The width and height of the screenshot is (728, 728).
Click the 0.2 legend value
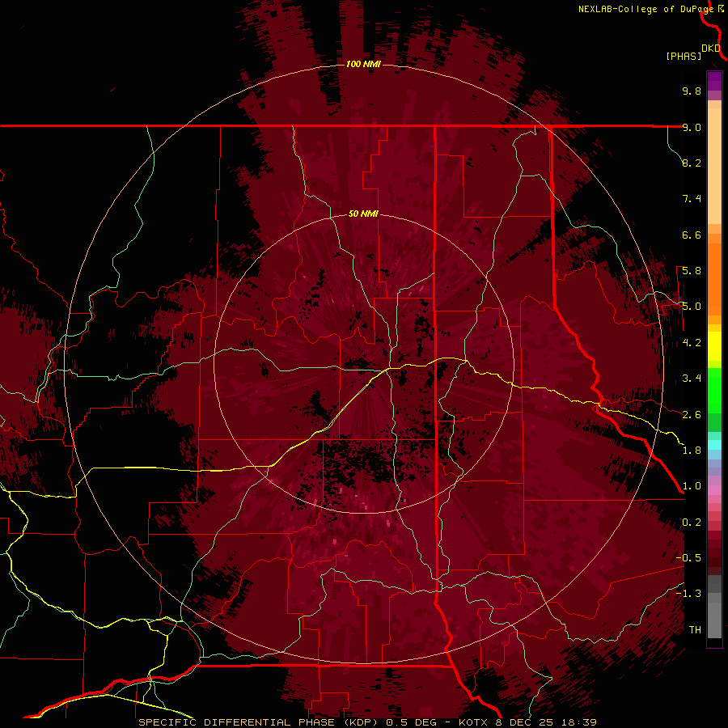tap(692, 523)
